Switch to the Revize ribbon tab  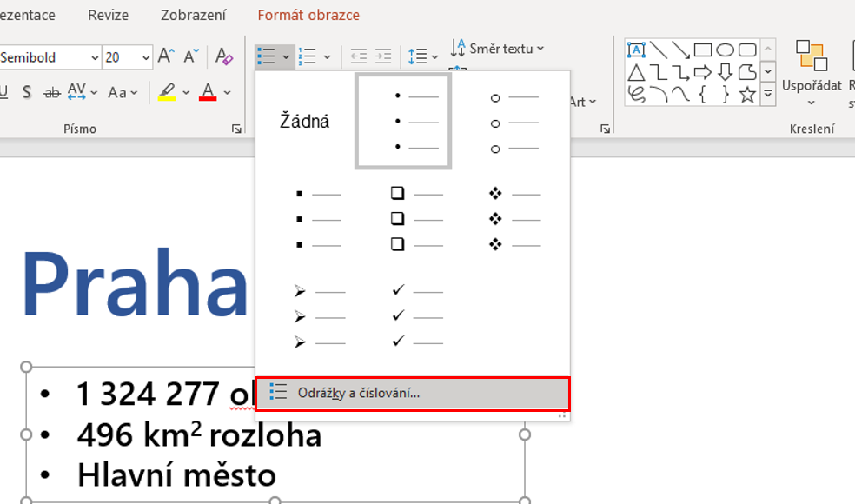[x=108, y=15]
